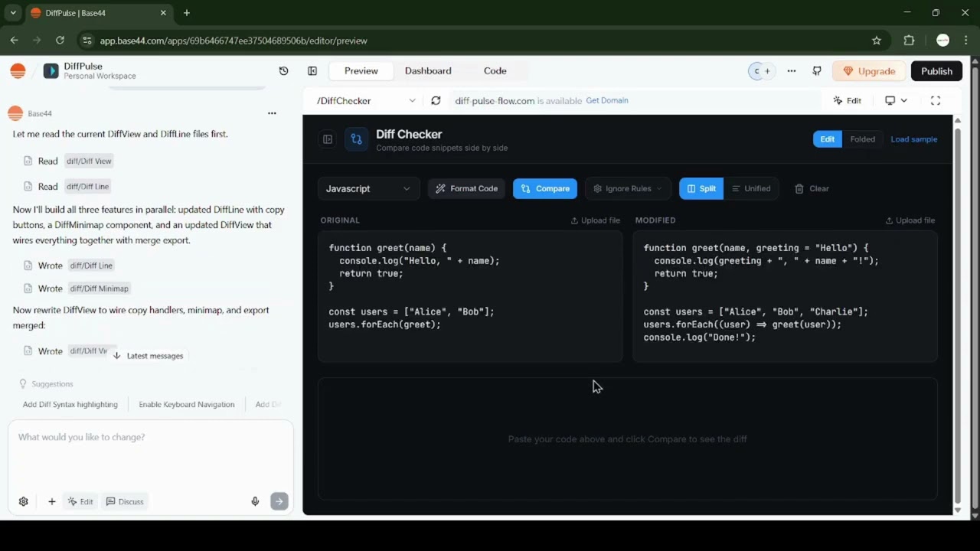The image size is (980, 551).
Task: Toggle the chat sidebar panel icon
Action: pyautogui.click(x=312, y=71)
